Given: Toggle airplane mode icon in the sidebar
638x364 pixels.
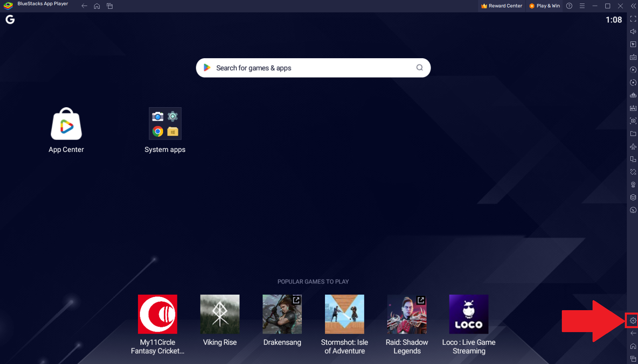Looking at the screenshot, I should [x=633, y=146].
